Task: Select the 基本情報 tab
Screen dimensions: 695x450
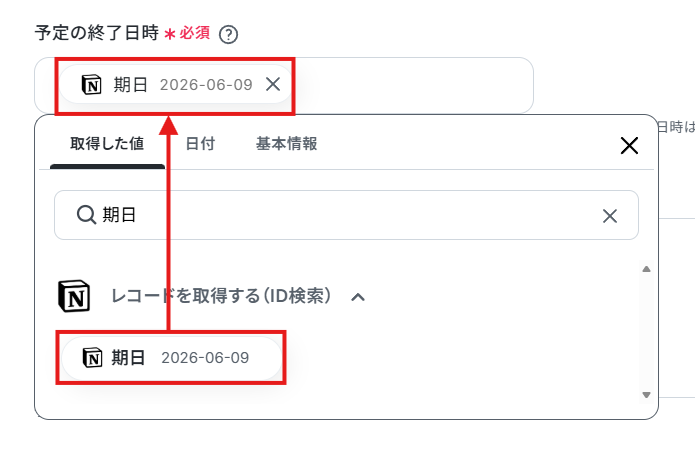Action: (286, 144)
